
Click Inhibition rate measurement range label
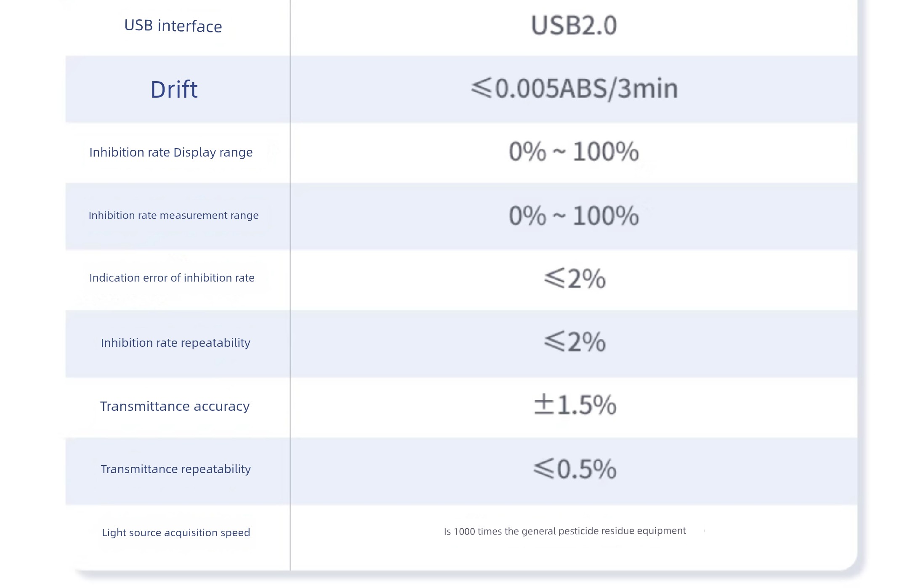(x=173, y=216)
